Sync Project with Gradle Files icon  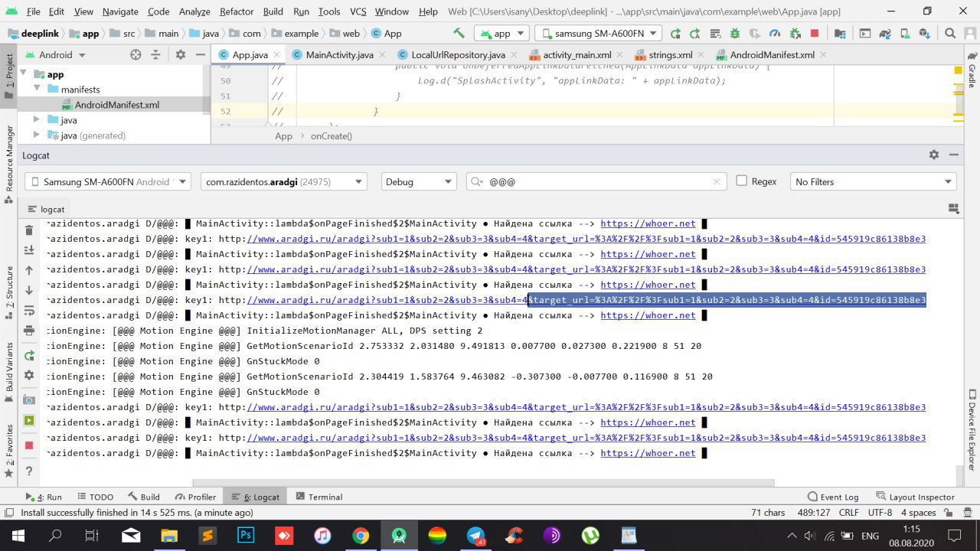click(886, 34)
